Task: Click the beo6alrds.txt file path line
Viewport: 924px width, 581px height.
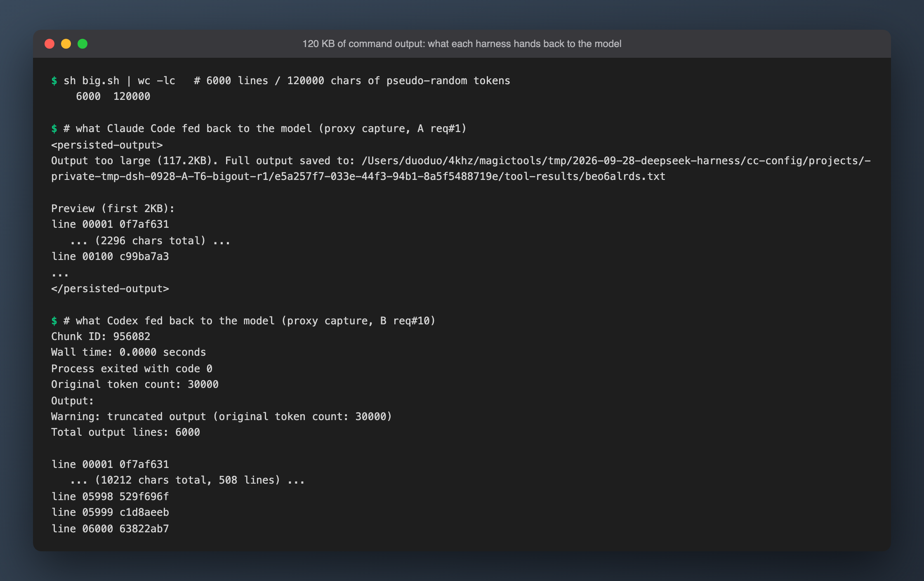Action: 358,176
